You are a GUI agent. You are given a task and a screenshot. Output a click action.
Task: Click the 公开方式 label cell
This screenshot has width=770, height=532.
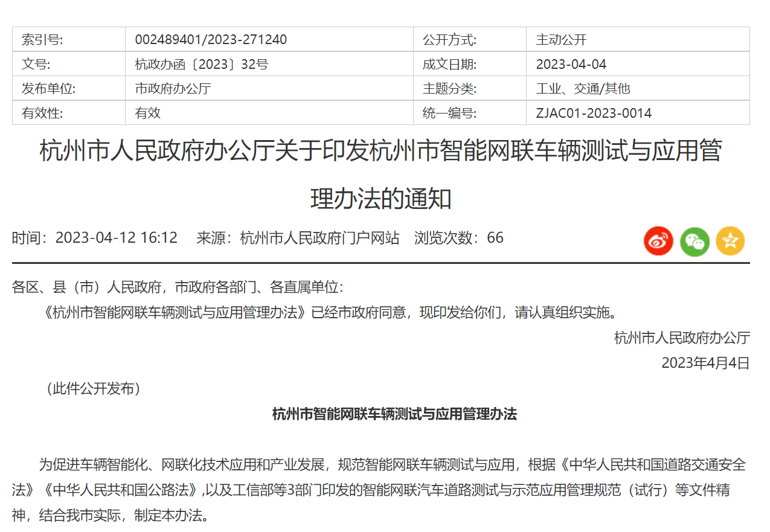pos(470,40)
